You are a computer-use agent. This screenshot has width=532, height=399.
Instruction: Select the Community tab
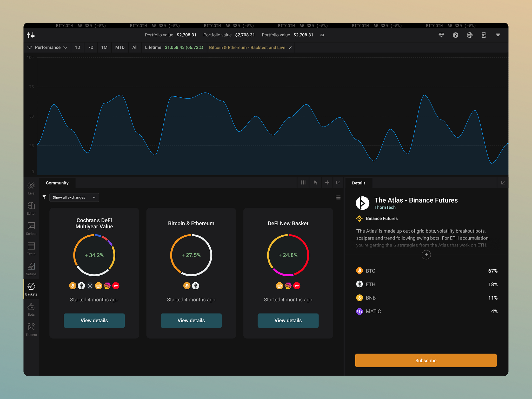[57, 183]
